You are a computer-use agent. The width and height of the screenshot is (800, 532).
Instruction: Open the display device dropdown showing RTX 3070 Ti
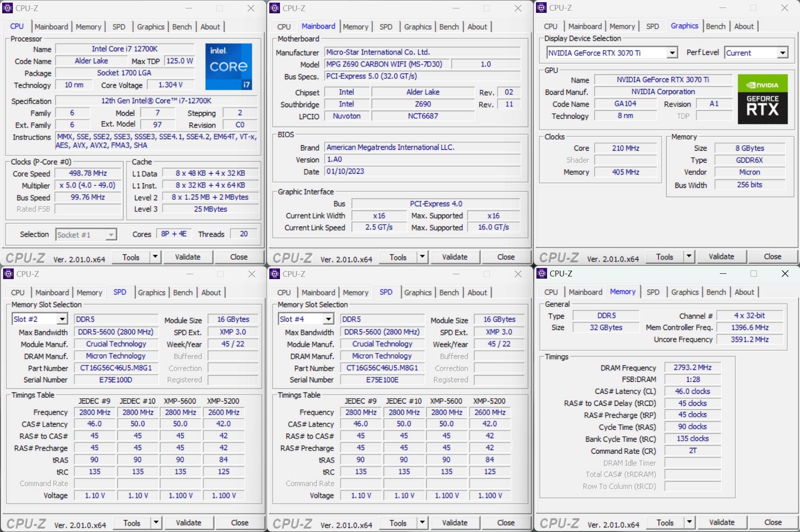(x=672, y=53)
